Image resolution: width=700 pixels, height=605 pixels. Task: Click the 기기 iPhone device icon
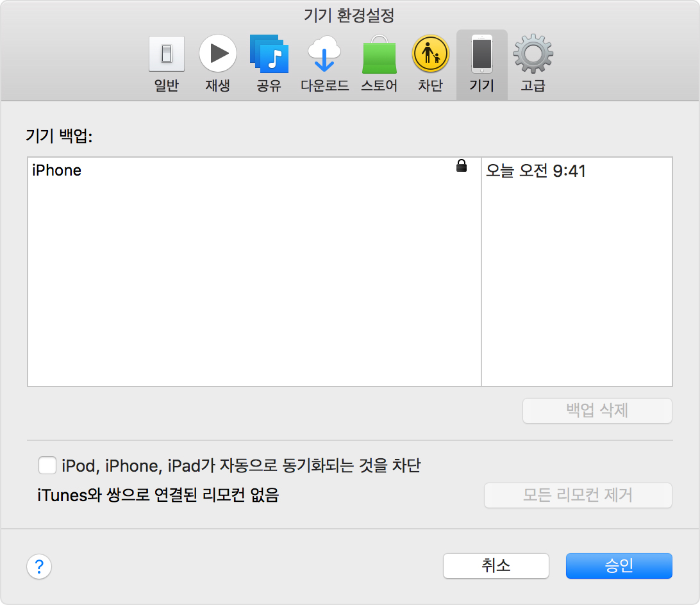(481, 54)
